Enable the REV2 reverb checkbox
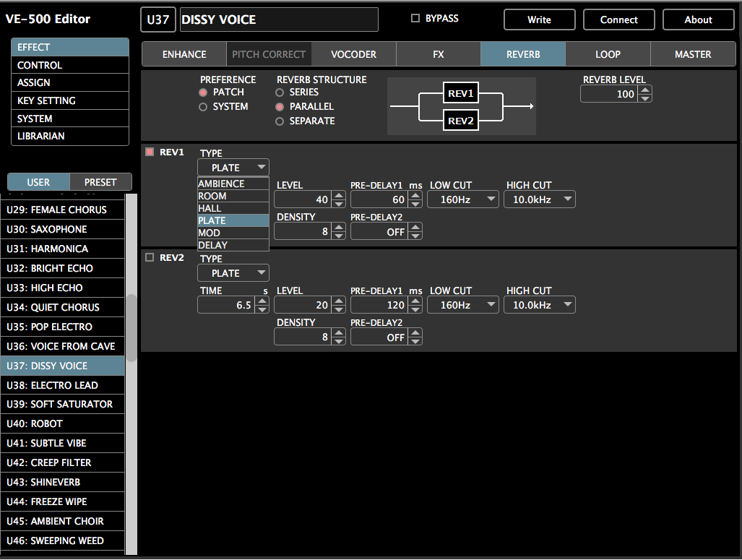The width and height of the screenshot is (742, 560). [x=149, y=257]
